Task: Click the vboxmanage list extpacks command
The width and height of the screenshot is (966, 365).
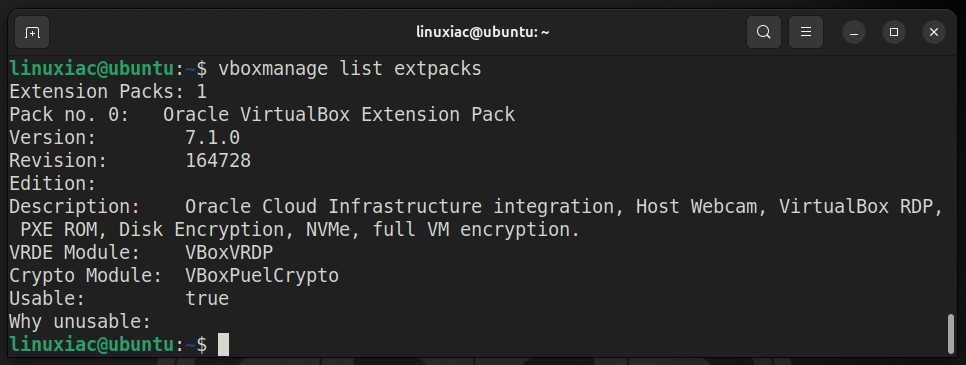Action: tap(350, 68)
